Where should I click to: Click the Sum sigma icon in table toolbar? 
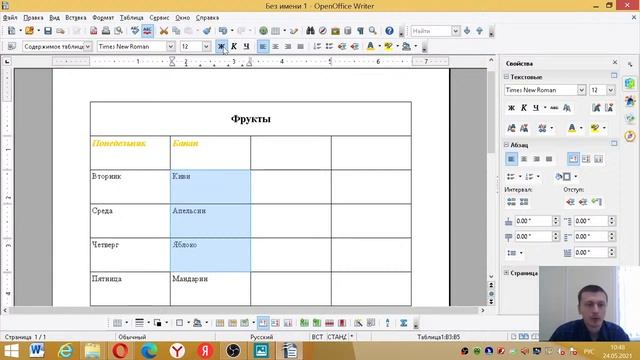click(x=404, y=323)
